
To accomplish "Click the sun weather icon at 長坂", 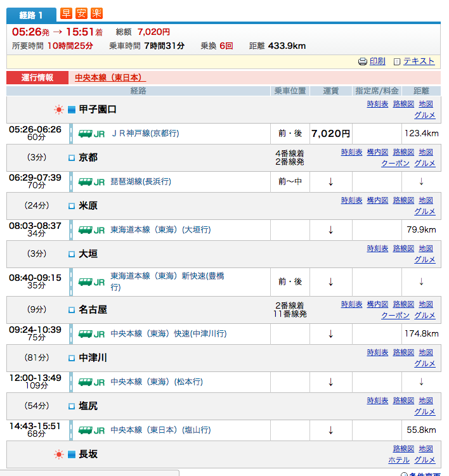I will tap(58, 454).
